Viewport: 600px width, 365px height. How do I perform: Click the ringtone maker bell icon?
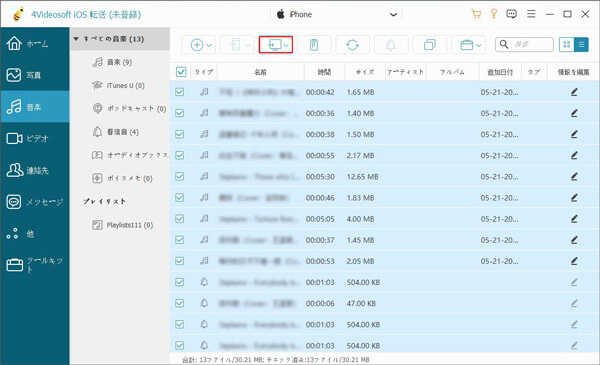[391, 45]
